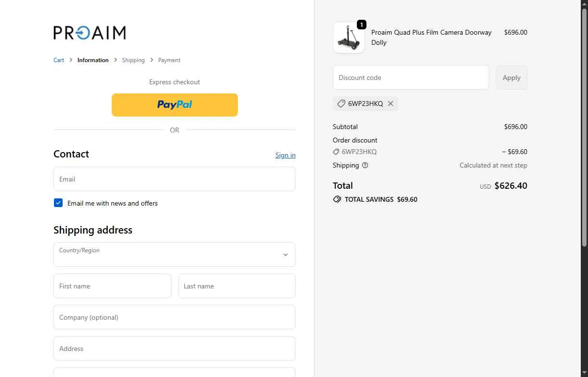Click the Contact heading

click(x=71, y=154)
